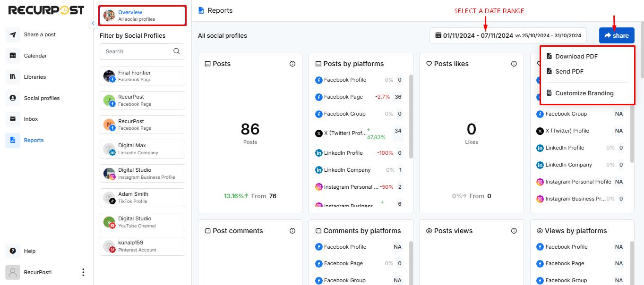Filter by Digital Max LinkedIn Company
This screenshot has width=644, height=285.
tap(142, 149)
